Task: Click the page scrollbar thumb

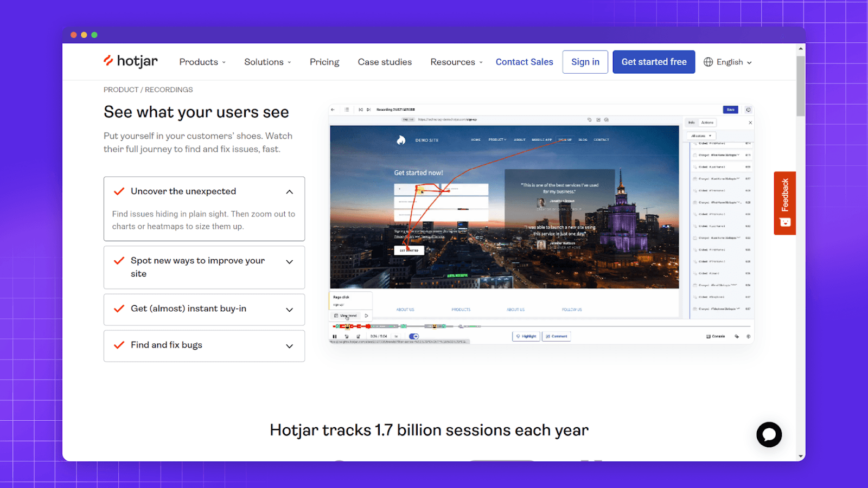Action: point(801,86)
